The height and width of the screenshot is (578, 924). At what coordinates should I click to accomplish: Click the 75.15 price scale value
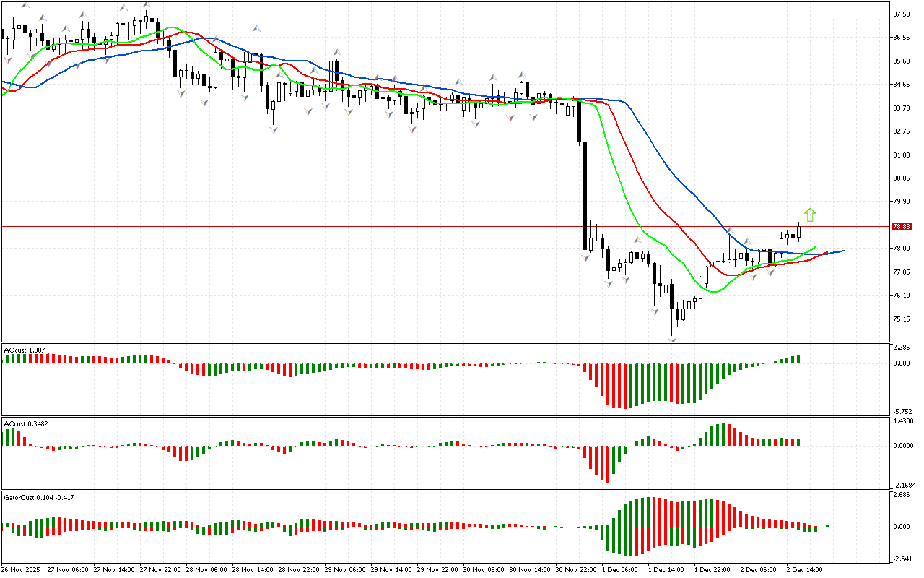coord(900,319)
